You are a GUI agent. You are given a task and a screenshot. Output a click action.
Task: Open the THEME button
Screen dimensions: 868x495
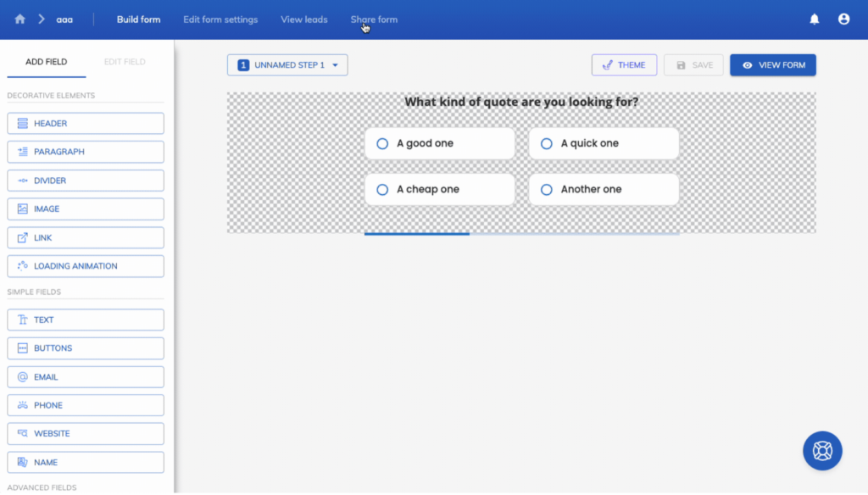[x=624, y=65]
